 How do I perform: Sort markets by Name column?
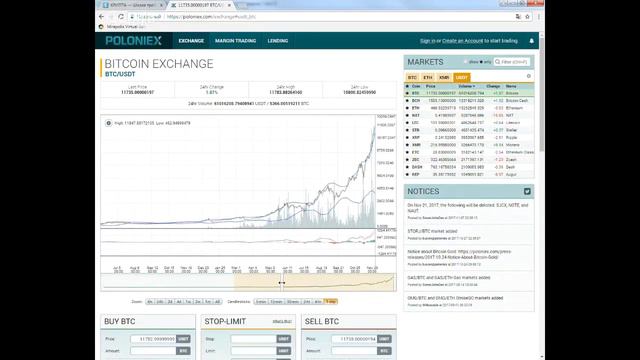click(511, 86)
